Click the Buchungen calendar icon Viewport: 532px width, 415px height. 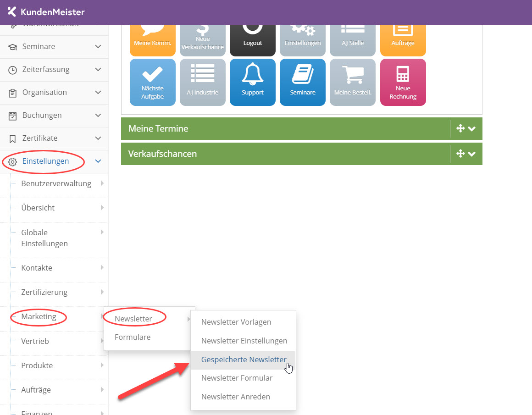pyautogui.click(x=12, y=116)
